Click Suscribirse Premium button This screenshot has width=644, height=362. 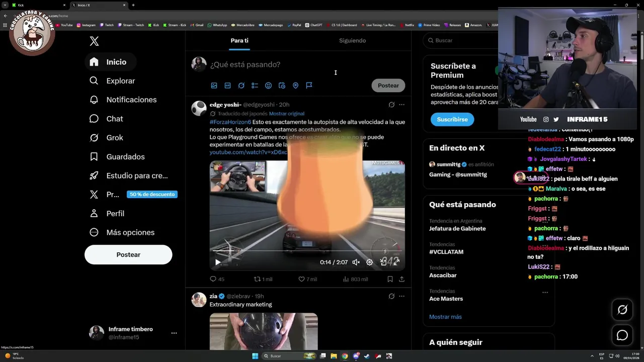(x=452, y=119)
